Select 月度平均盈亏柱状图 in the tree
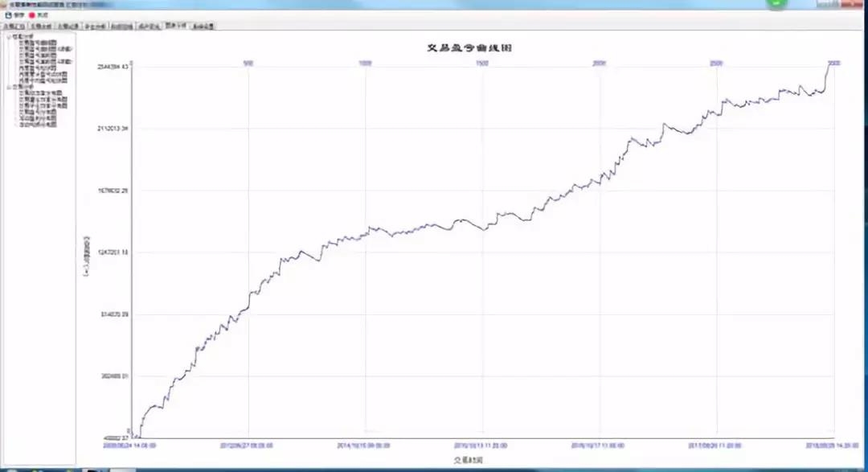The height and width of the screenshot is (472, 868). pos(43,81)
